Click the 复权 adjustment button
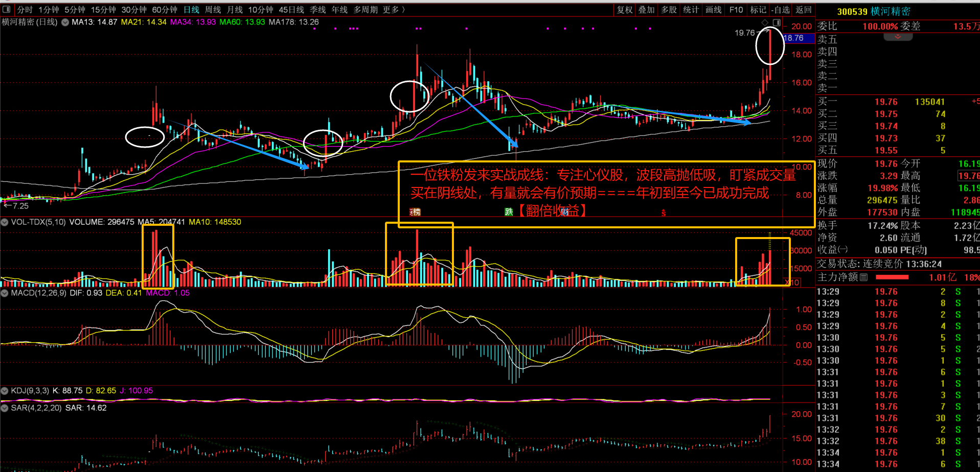980x472 pixels. [x=625, y=10]
